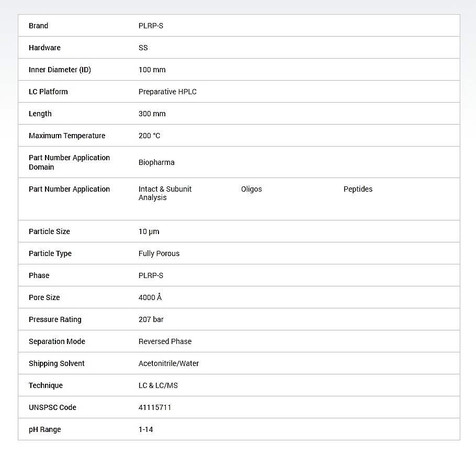This screenshot has height=455, width=476.
Task: Select the Oligos application entry
Action: tap(252, 189)
